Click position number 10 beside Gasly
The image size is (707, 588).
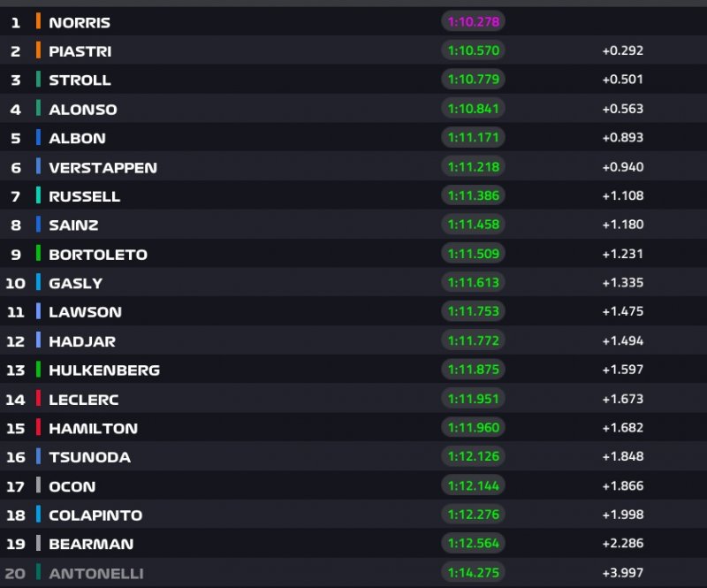tap(15, 284)
